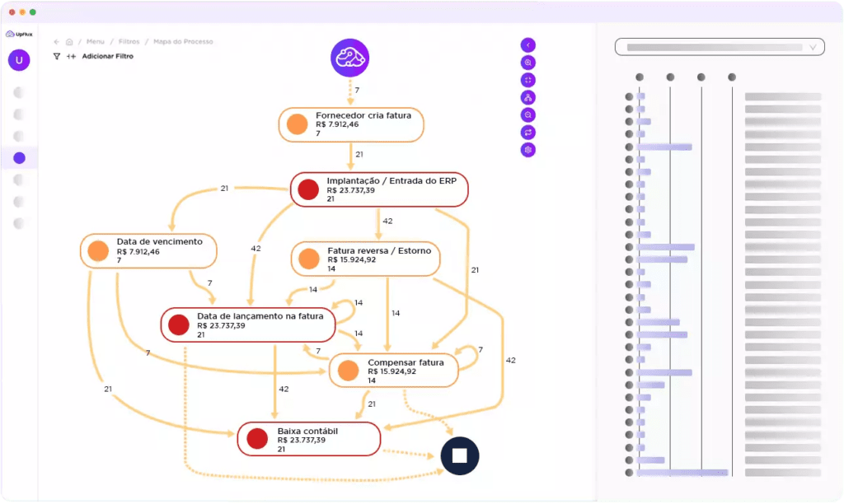Open the Menu breadcrumb
Screen dimensions: 844x504
(x=96, y=41)
